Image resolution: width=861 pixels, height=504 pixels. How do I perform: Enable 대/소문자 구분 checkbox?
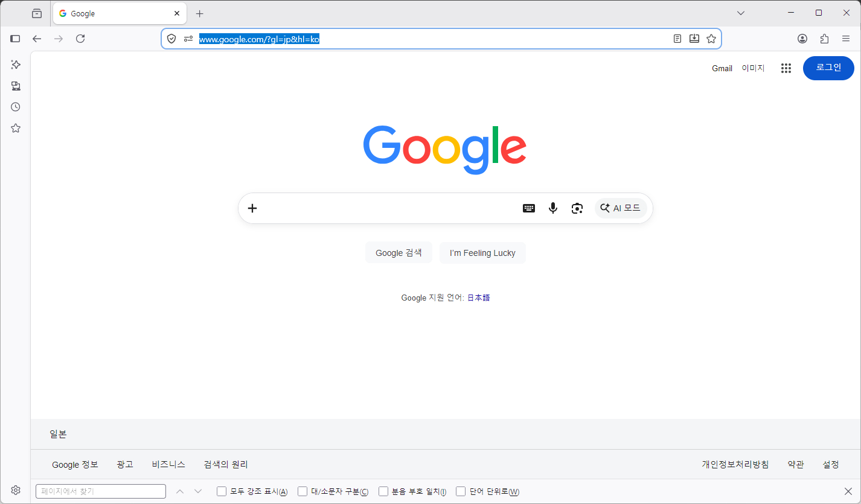click(x=302, y=491)
